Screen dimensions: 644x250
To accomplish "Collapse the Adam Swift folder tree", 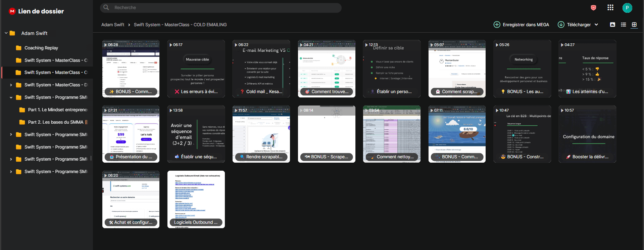I will [x=6, y=33].
